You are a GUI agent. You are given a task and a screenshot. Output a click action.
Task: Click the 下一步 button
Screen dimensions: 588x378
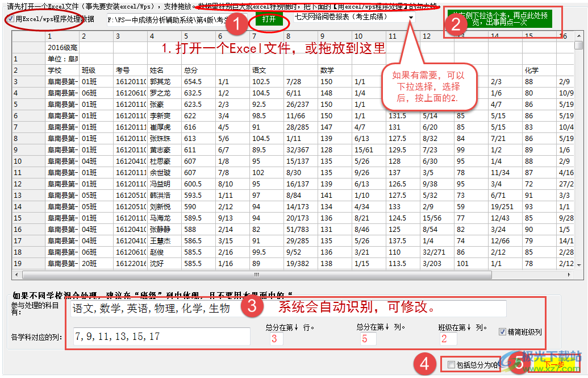[x=554, y=364]
